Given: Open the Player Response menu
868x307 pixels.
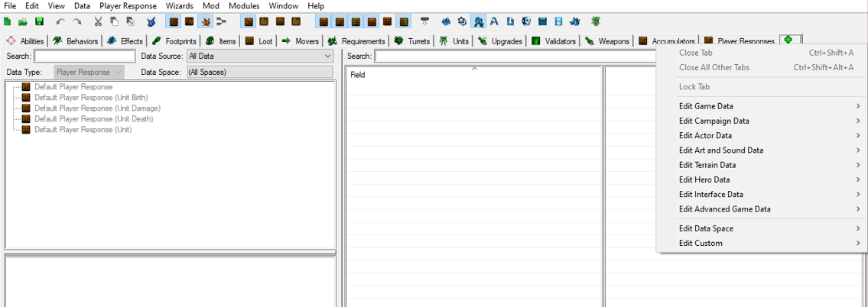Looking at the screenshot, I should [128, 6].
